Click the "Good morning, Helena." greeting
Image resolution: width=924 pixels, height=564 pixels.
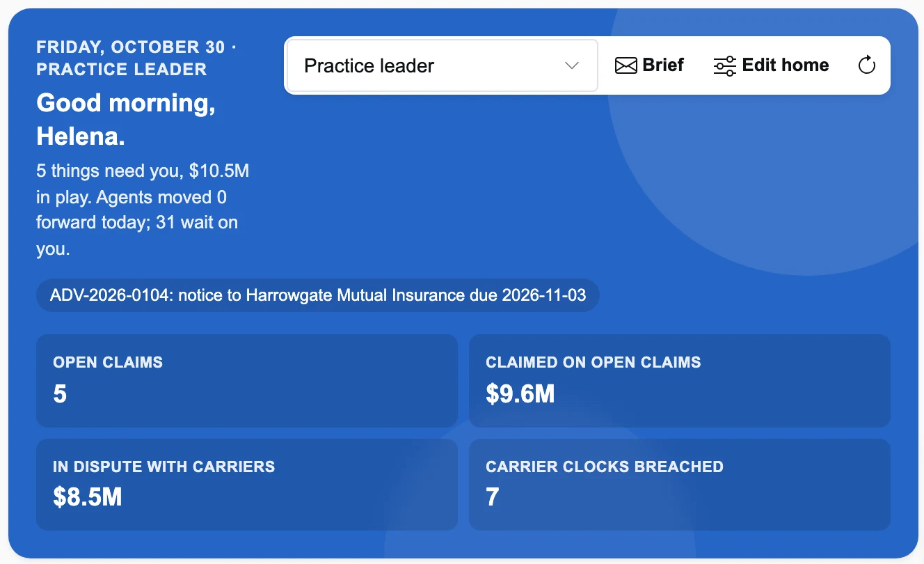click(x=126, y=120)
